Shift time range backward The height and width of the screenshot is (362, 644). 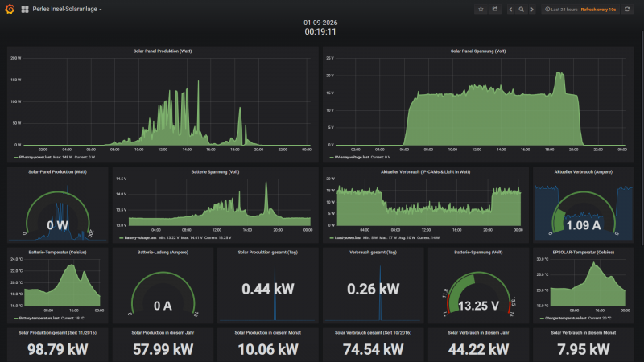click(510, 10)
